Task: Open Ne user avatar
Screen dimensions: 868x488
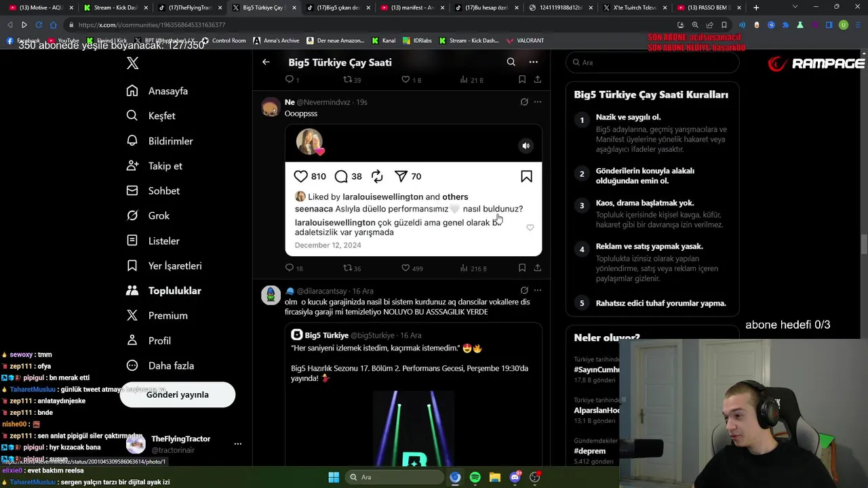Action: pos(271,107)
